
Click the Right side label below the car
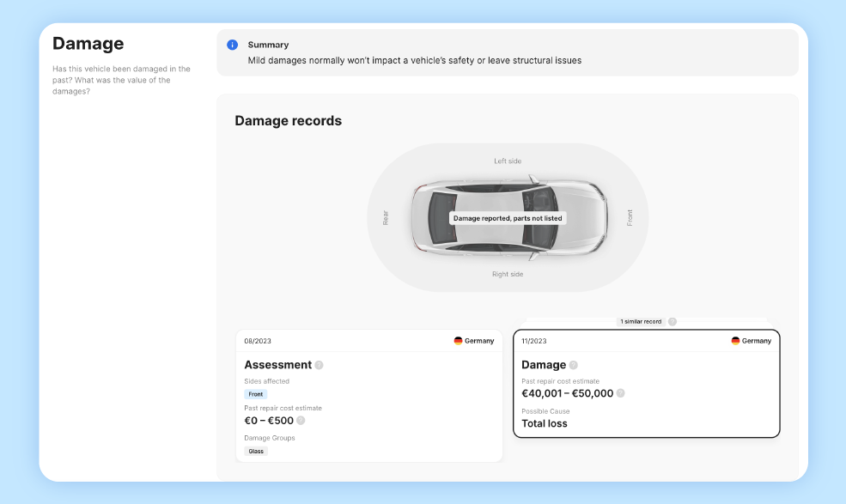[508, 275]
